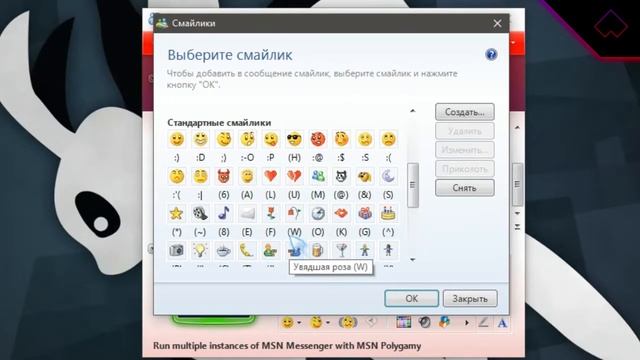Viewport: 640px width, 360px height.
Task: Choose the embarrassed :$ smiley
Action: coord(341,140)
